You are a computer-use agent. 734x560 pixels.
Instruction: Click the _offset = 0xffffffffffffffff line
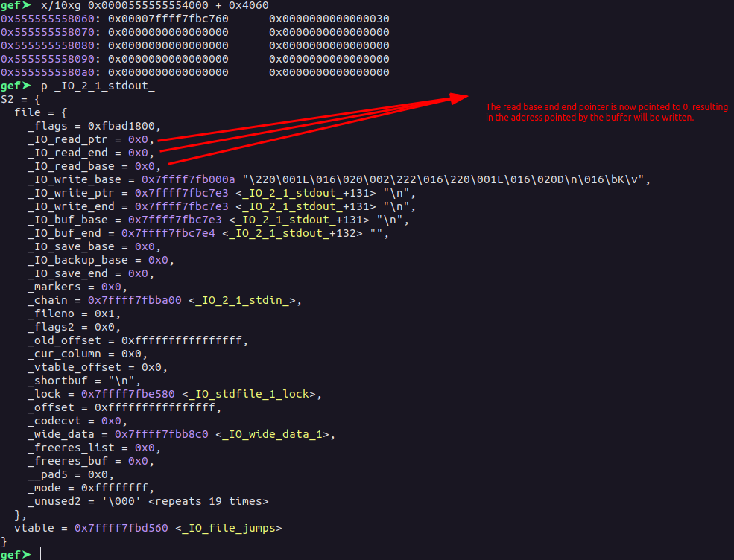[x=124, y=408]
